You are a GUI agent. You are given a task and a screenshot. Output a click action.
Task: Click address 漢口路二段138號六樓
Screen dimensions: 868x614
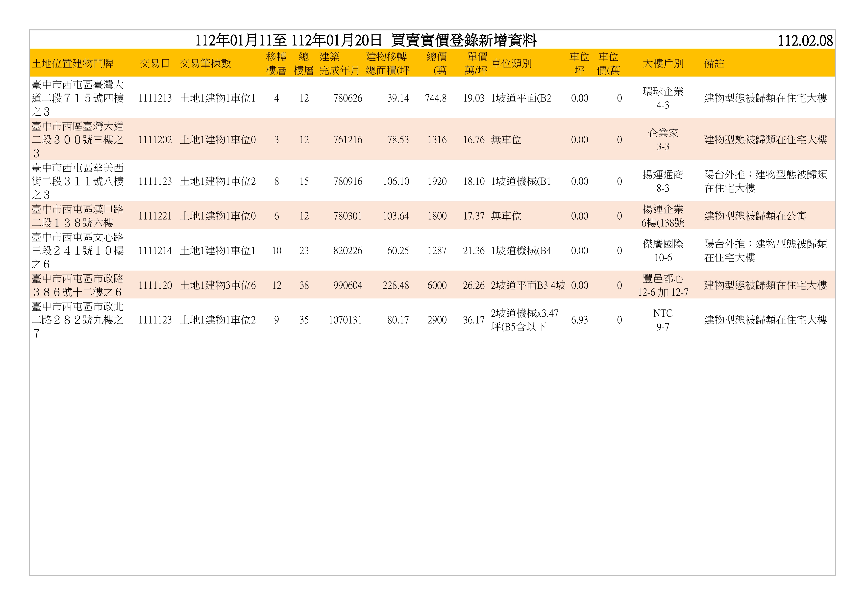(77, 216)
